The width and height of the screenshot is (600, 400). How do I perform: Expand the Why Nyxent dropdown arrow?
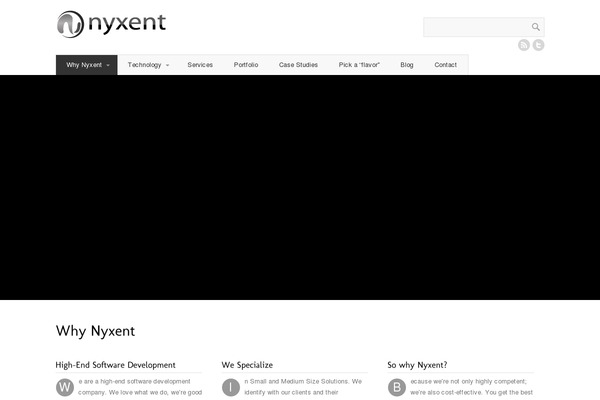click(108, 65)
